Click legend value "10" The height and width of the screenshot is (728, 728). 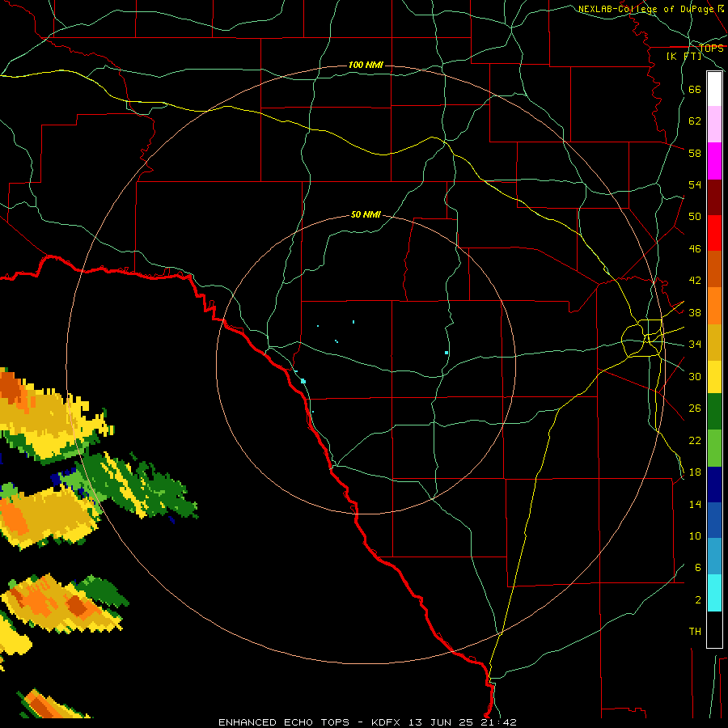[x=695, y=535]
